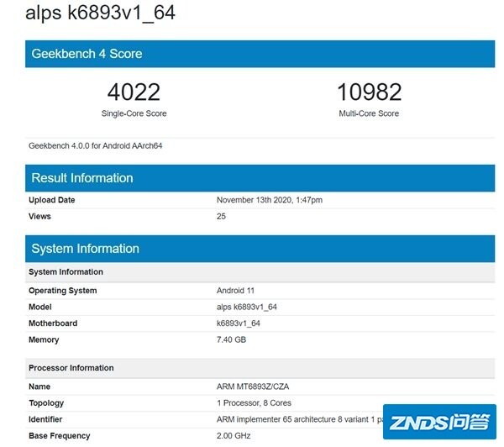Click the Geekbench 4 Score header
504x447 pixels.
[260, 54]
